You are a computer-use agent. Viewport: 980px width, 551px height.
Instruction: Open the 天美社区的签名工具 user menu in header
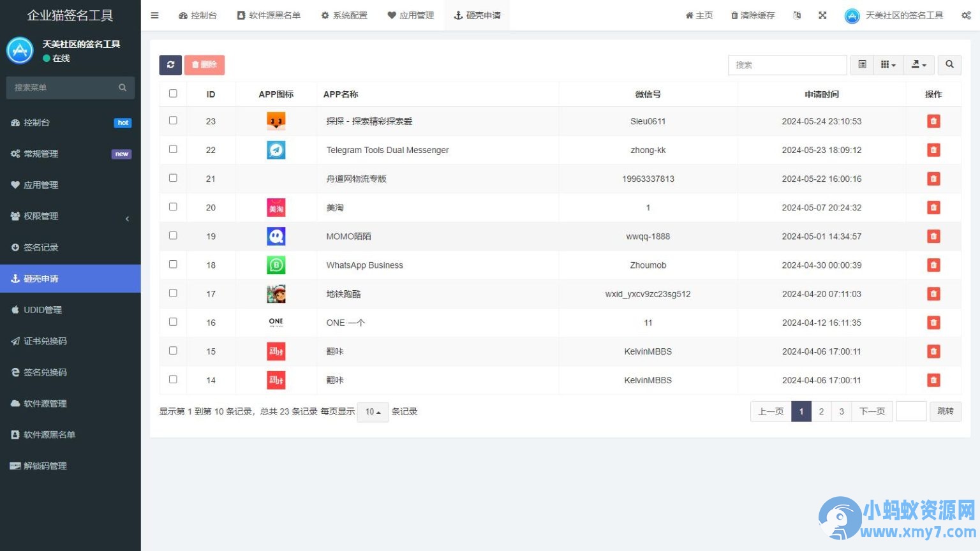tap(893, 15)
